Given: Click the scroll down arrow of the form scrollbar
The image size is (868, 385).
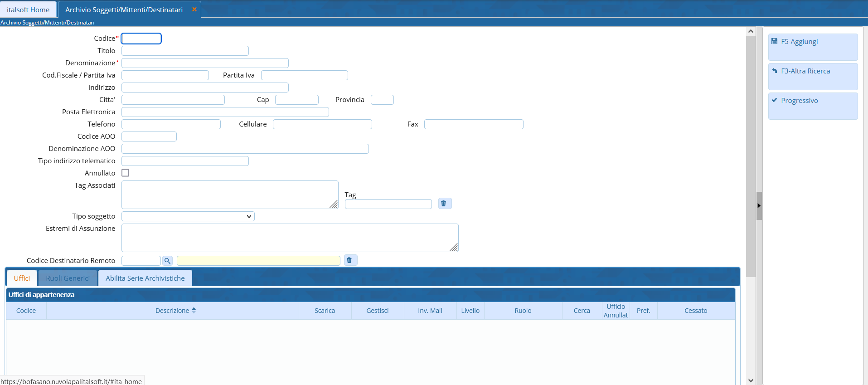Looking at the screenshot, I should (x=751, y=380).
